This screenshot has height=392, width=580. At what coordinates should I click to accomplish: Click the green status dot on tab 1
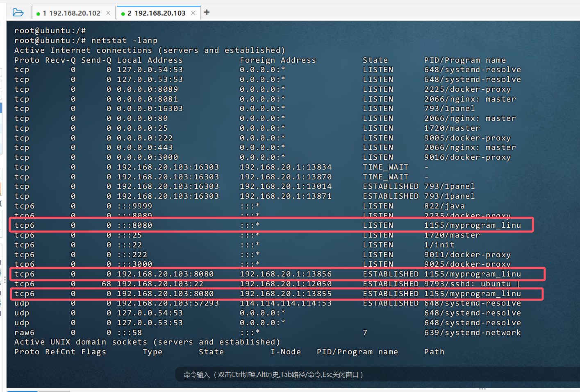38,14
